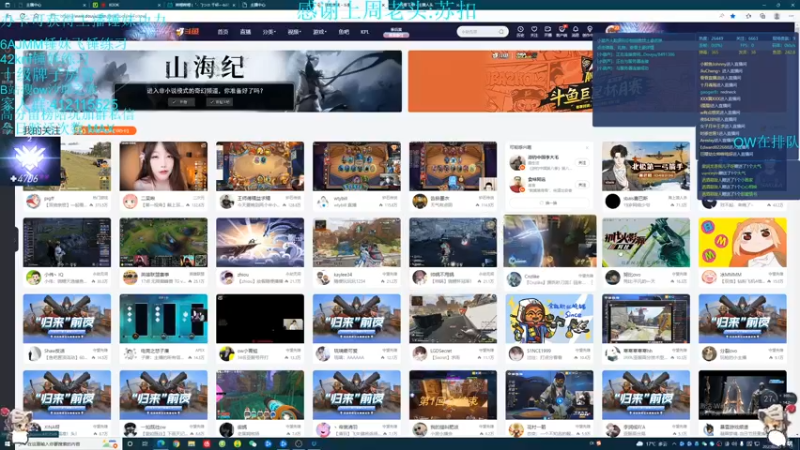Open the 北松第一弓箭手 stream thumbnail
Viewport: 800px width, 450px height.
[x=645, y=166]
